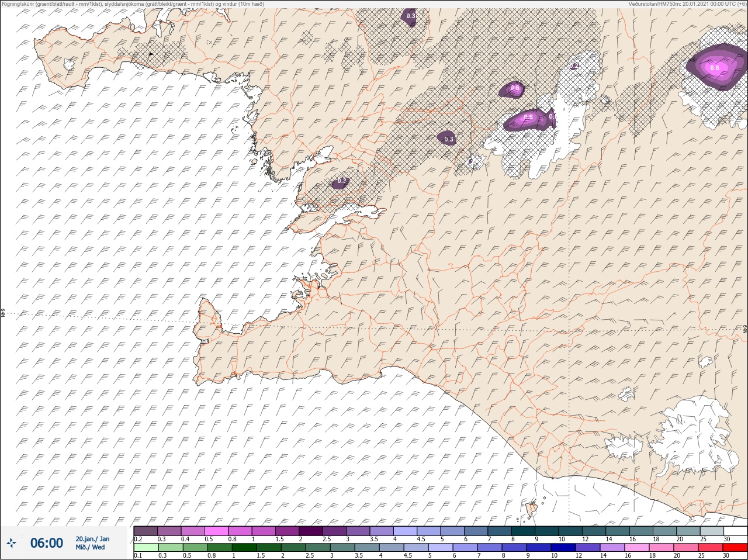Select top legend row pink swatch labeled 0.5
The height and width of the screenshot is (560, 748).
(x=216, y=531)
